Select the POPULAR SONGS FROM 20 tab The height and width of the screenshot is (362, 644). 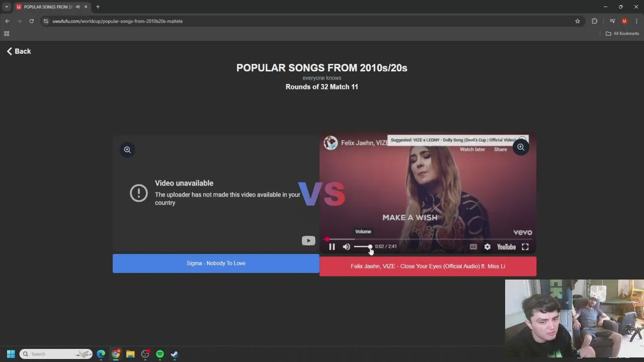pyautogui.click(x=48, y=7)
